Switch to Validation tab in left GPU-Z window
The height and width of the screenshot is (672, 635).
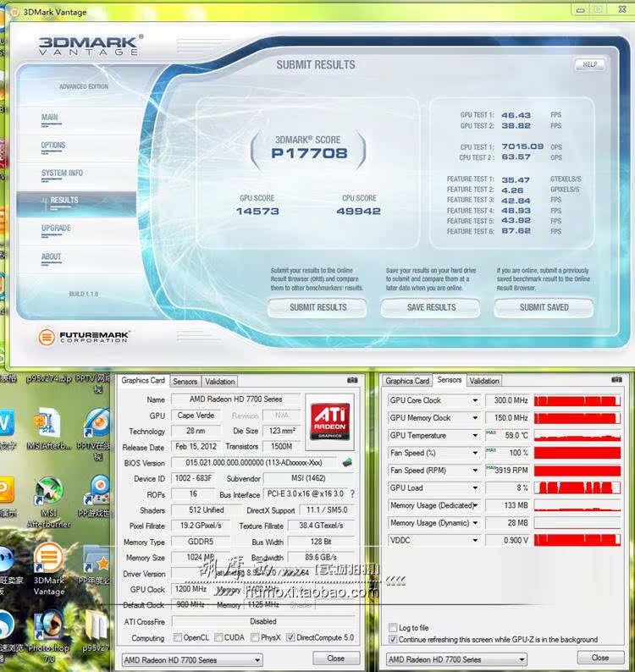(220, 382)
